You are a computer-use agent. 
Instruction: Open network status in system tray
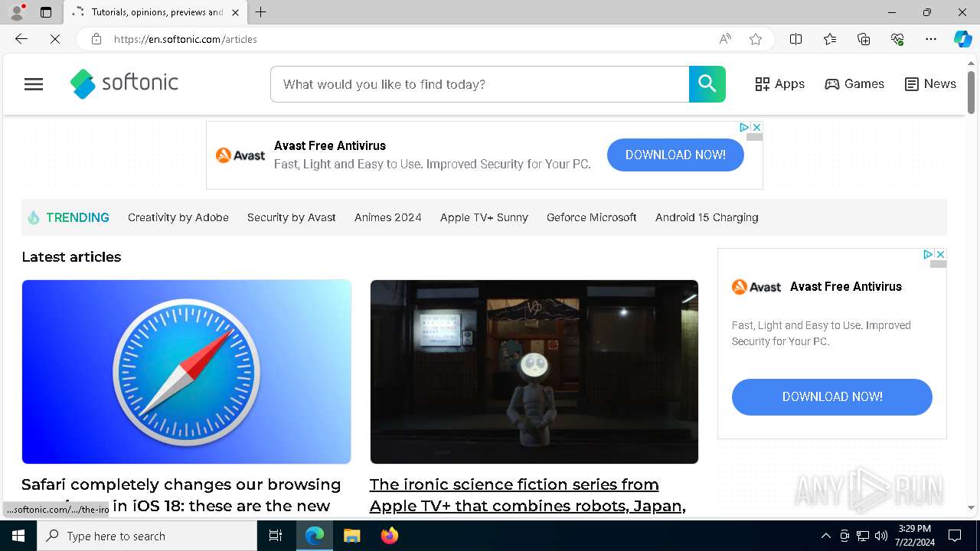click(x=863, y=536)
